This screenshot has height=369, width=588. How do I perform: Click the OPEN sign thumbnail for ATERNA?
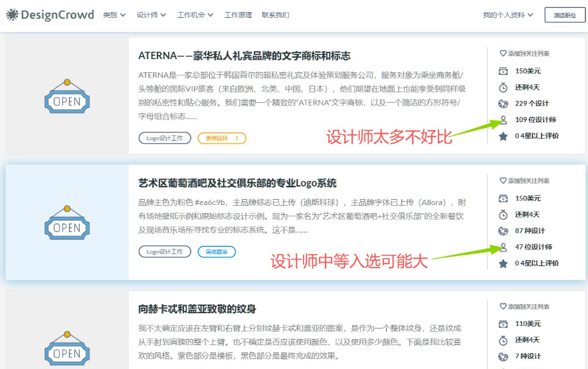(x=67, y=96)
